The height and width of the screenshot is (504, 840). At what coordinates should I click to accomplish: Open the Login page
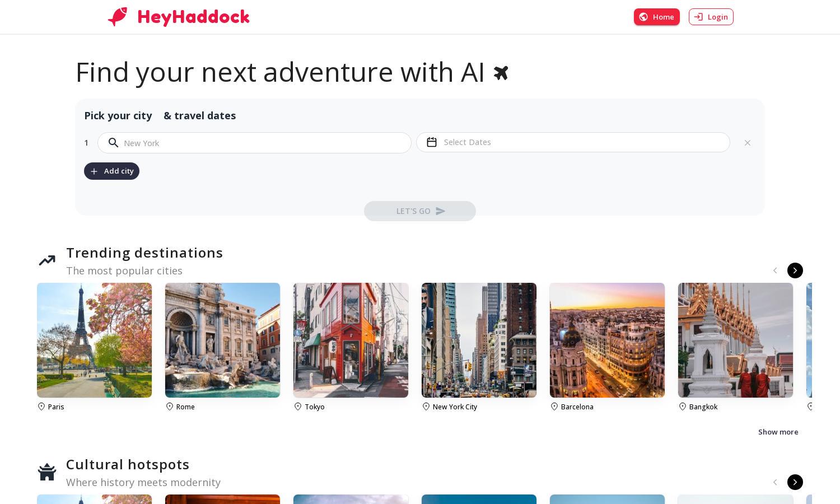click(x=711, y=17)
